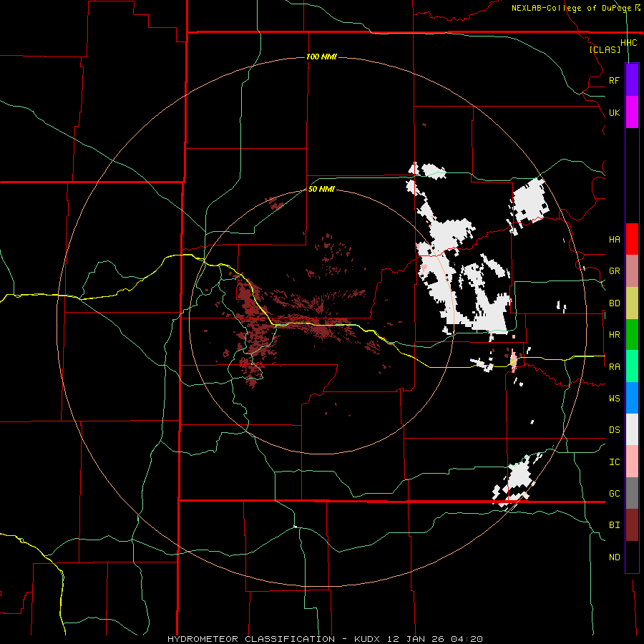Click the BI brown legend swatch
The height and width of the screenshot is (644, 644).
[632, 525]
